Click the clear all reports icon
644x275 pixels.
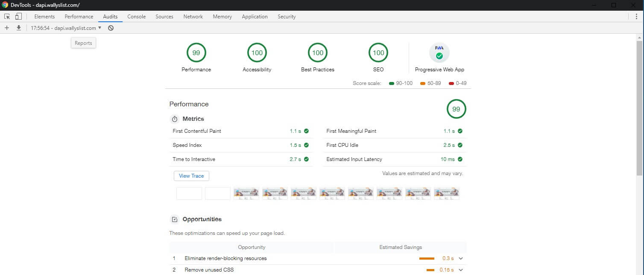(111, 28)
